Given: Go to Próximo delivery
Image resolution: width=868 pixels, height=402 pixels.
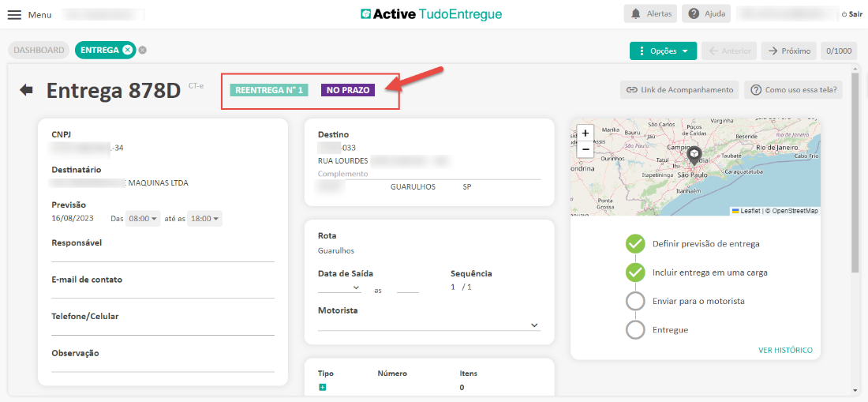Looking at the screenshot, I should (788, 51).
